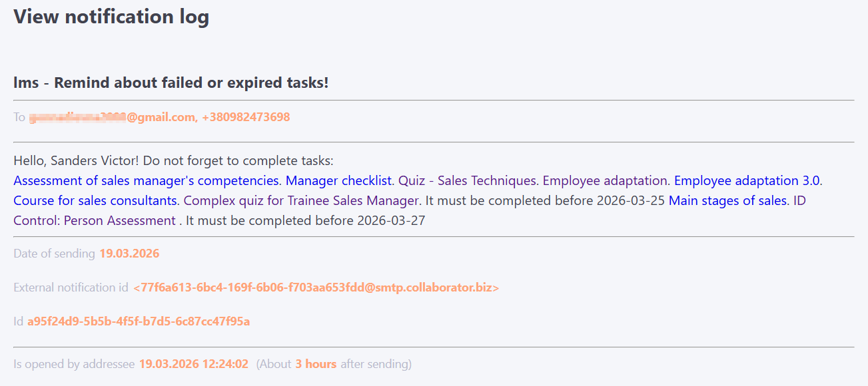This screenshot has height=386, width=868.
Task: Open Assessment of sales manager's competencies link
Action: tap(146, 180)
